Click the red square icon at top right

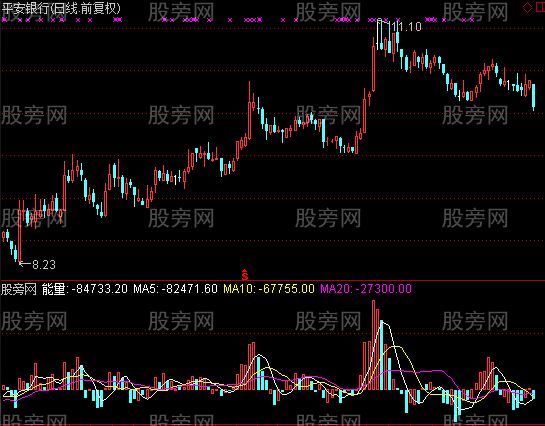(x=540, y=7)
